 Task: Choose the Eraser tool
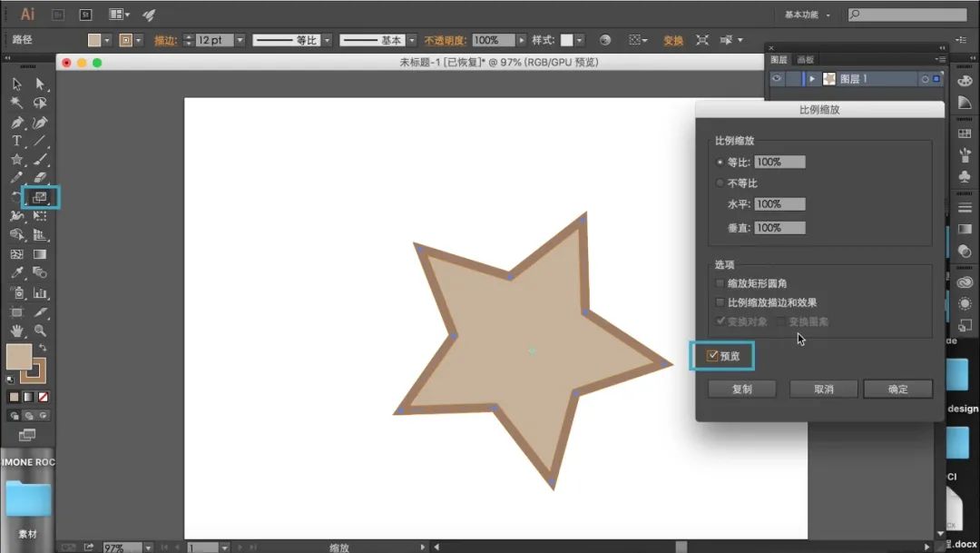coord(40,178)
